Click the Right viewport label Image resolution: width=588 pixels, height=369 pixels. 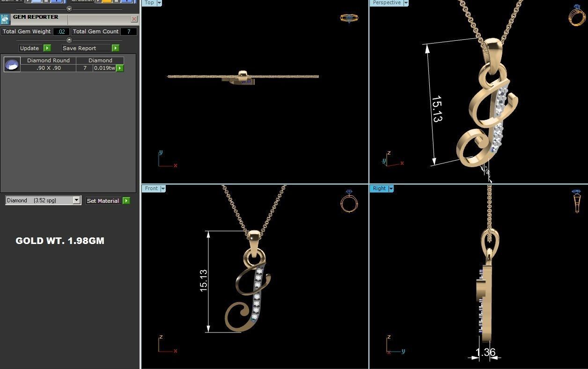[379, 188]
